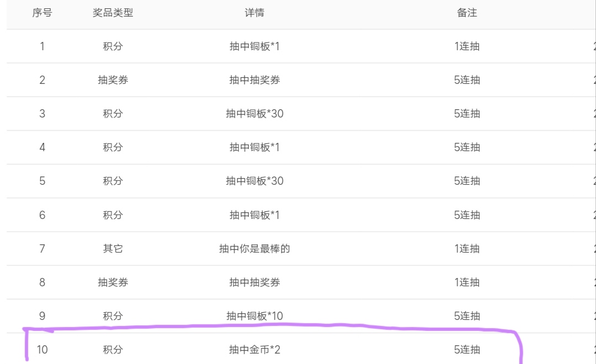Select row number 1 in 序号 column

tap(42, 46)
